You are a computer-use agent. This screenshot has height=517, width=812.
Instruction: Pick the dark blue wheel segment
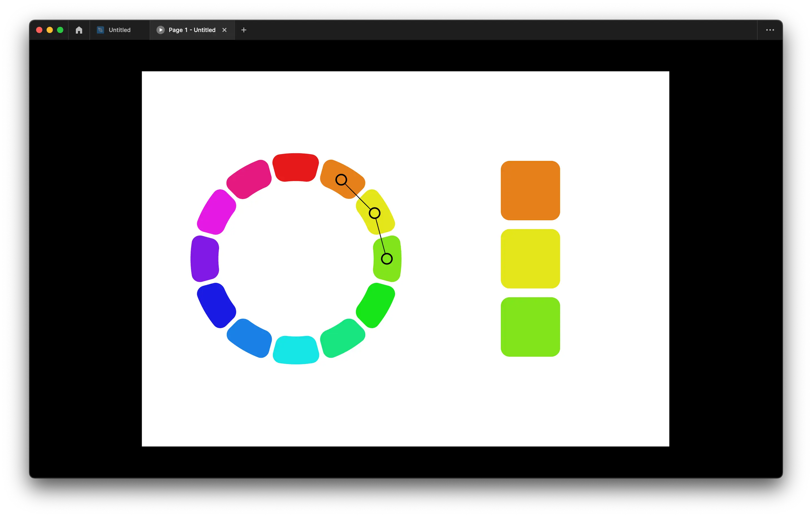tap(216, 305)
